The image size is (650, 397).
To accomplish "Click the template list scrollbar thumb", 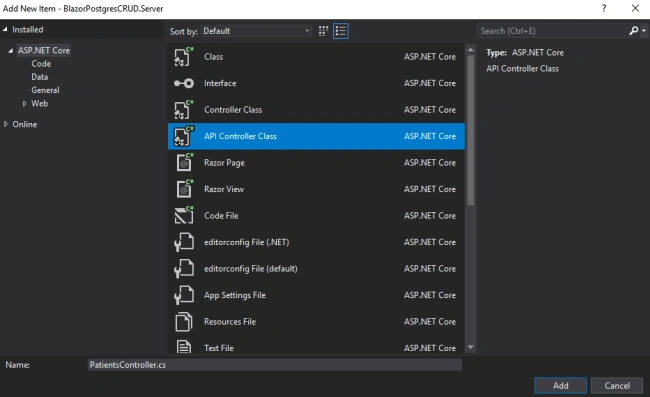I will (471, 130).
